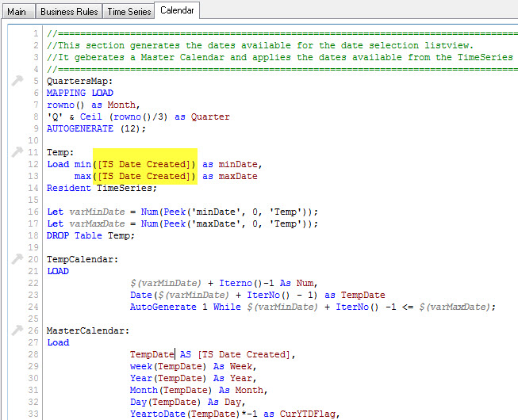Click the wizard icon beside MasterCalendar line

click(17, 330)
